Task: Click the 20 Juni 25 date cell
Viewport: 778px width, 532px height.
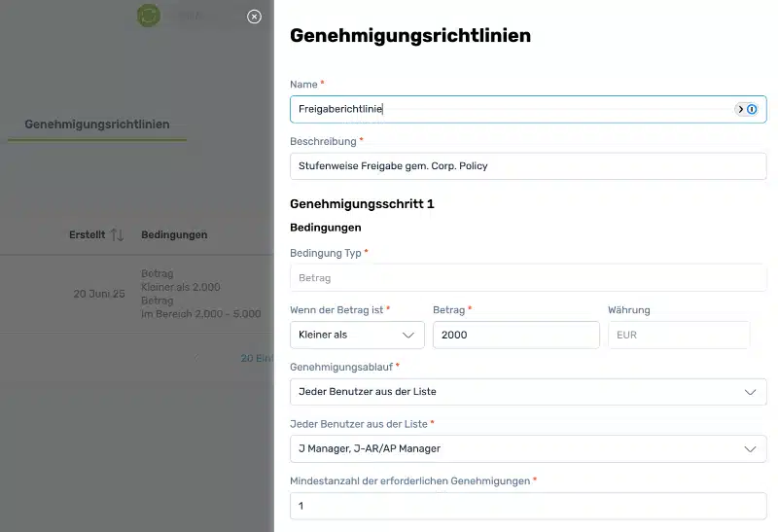Action: tap(99, 294)
